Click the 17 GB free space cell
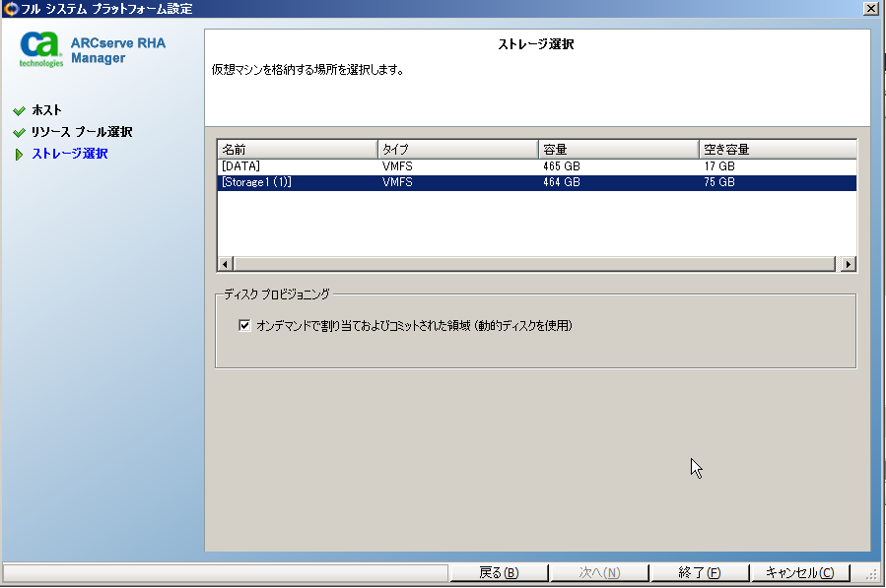Screen dimensions: 886x588 (x=719, y=166)
